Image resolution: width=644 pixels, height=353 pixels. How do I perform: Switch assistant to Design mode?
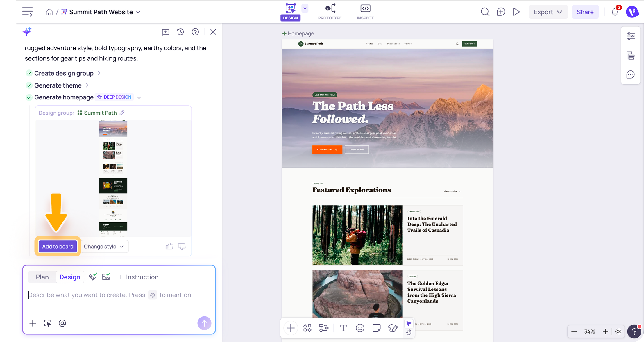pyautogui.click(x=70, y=277)
